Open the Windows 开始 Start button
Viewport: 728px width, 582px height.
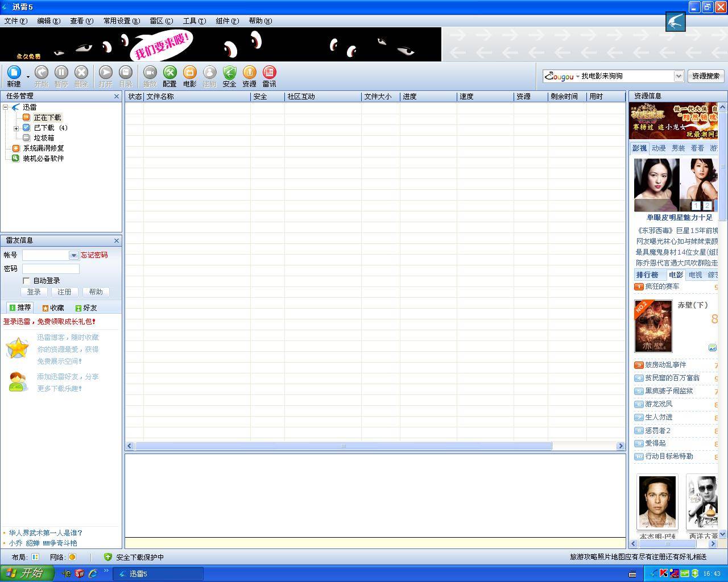click(27, 573)
